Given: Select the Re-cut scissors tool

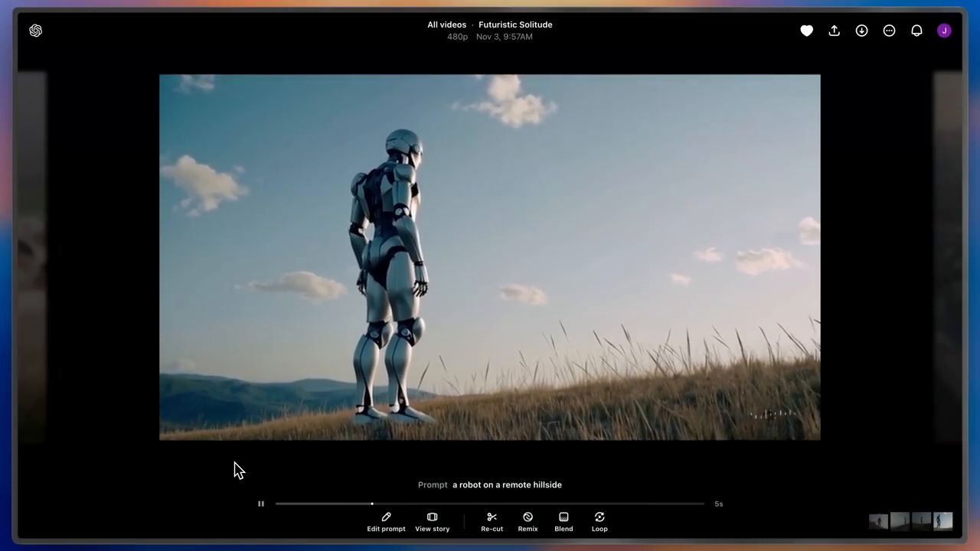Looking at the screenshot, I should coord(492,522).
